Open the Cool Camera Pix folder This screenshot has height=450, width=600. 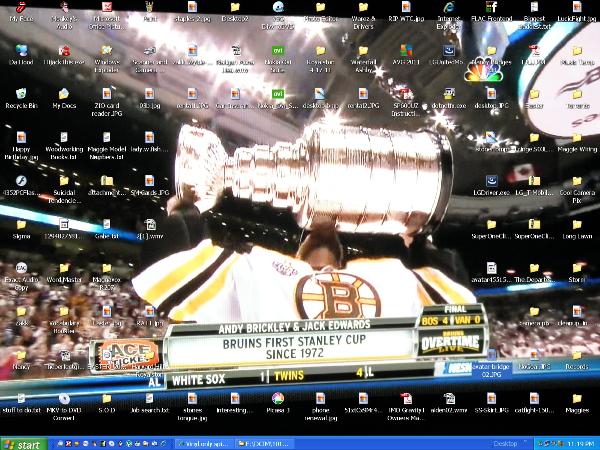(x=577, y=180)
